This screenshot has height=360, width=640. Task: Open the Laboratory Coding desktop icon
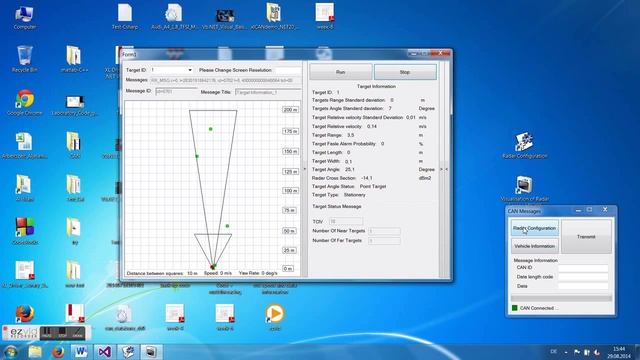pos(75,105)
